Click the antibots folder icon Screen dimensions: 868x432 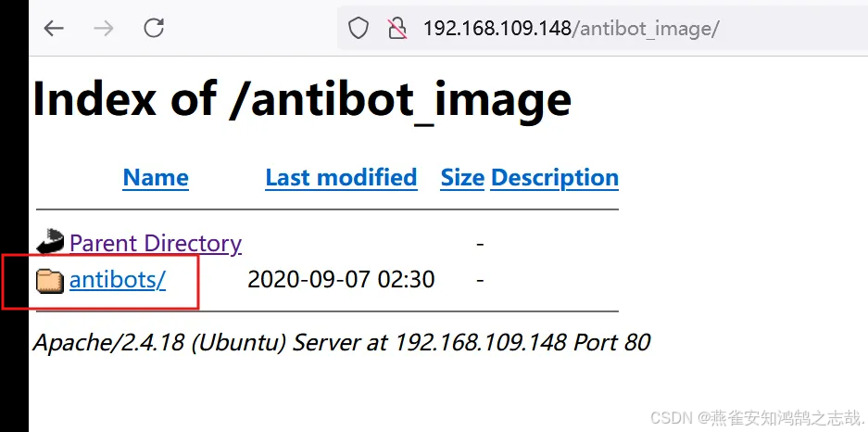[50, 280]
